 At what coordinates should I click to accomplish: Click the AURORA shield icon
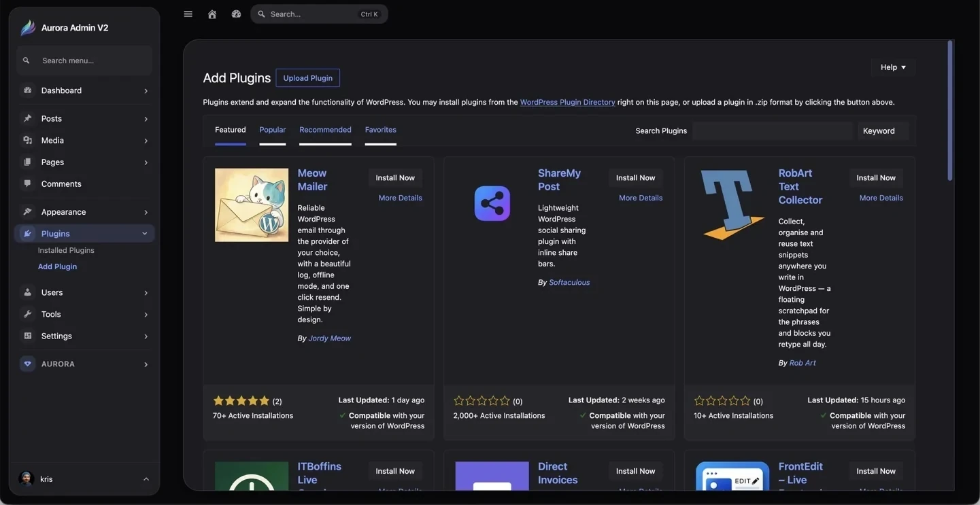tap(27, 364)
